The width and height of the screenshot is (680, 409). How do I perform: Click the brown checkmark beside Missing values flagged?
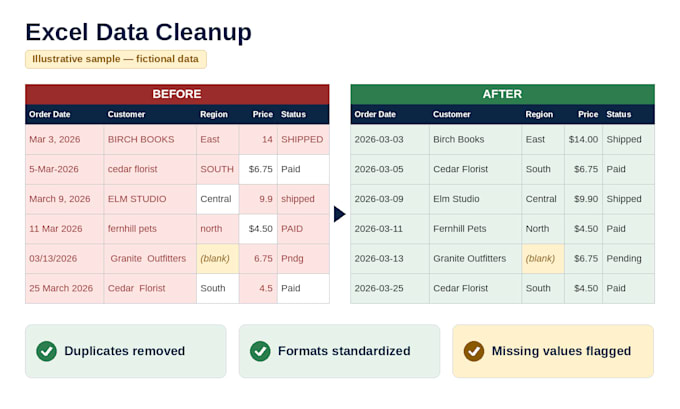(474, 351)
